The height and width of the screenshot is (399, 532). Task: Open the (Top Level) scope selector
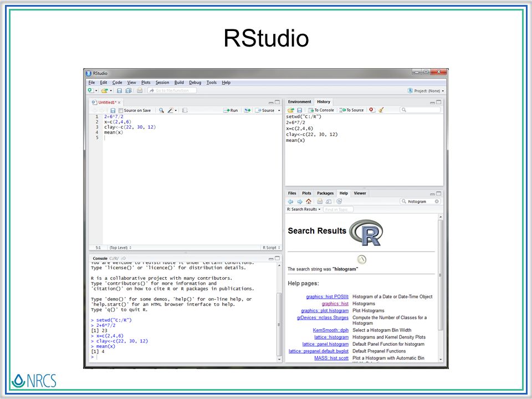[120, 248]
